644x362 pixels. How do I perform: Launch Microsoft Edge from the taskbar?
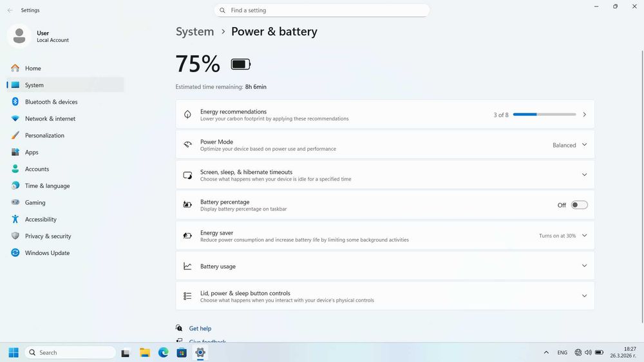[164, 352]
